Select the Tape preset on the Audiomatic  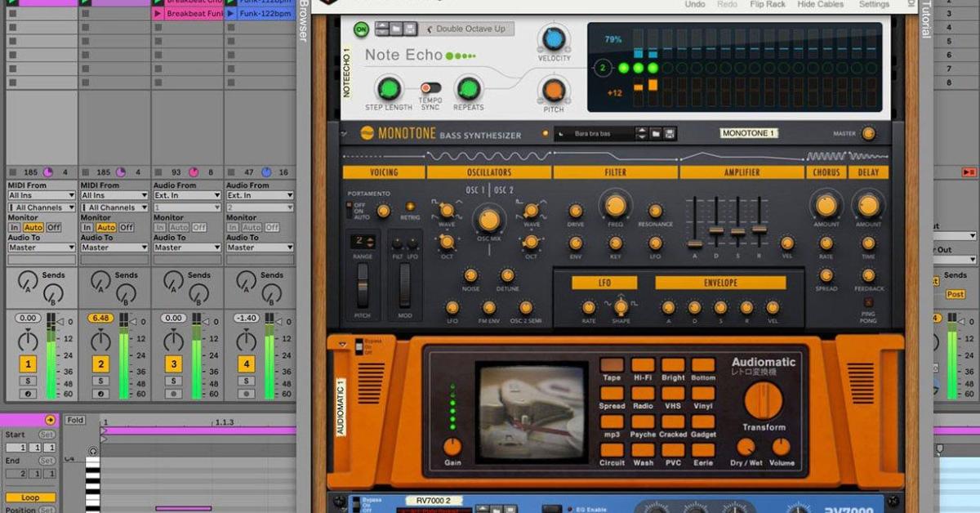[612, 365]
